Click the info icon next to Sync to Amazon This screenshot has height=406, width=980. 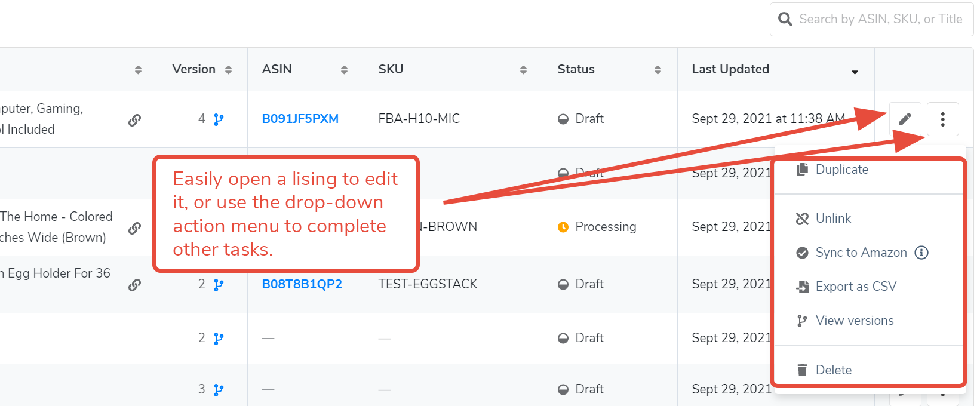click(x=921, y=253)
